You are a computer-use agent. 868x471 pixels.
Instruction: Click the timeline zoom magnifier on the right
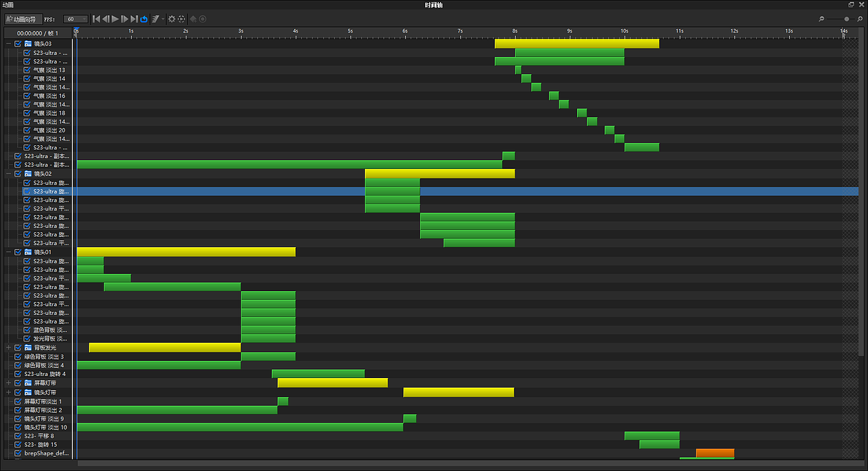(861, 19)
